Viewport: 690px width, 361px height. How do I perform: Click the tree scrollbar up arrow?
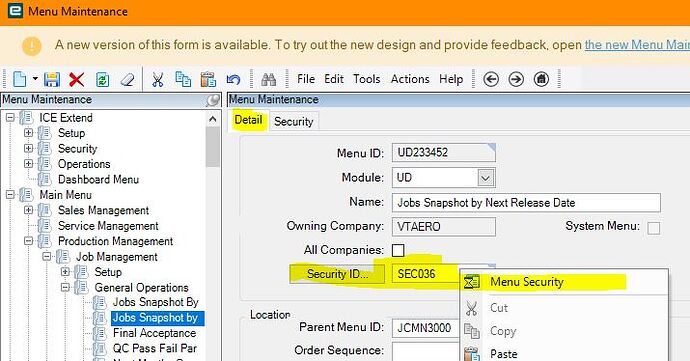pyautogui.click(x=213, y=119)
